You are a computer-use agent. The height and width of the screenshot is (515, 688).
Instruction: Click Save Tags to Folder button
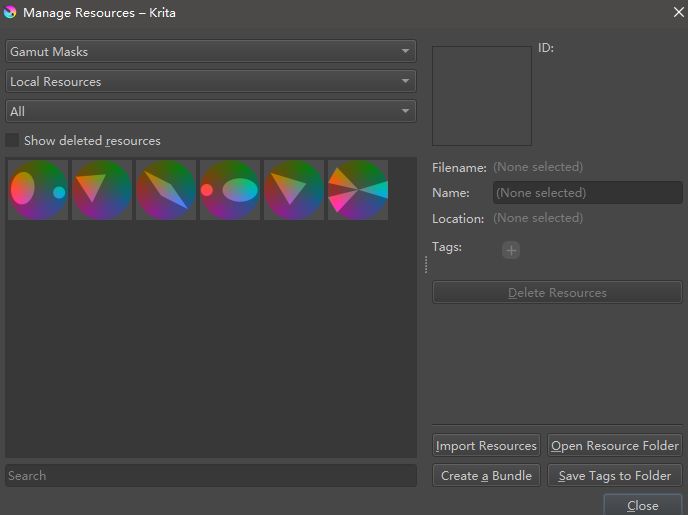click(615, 476)
